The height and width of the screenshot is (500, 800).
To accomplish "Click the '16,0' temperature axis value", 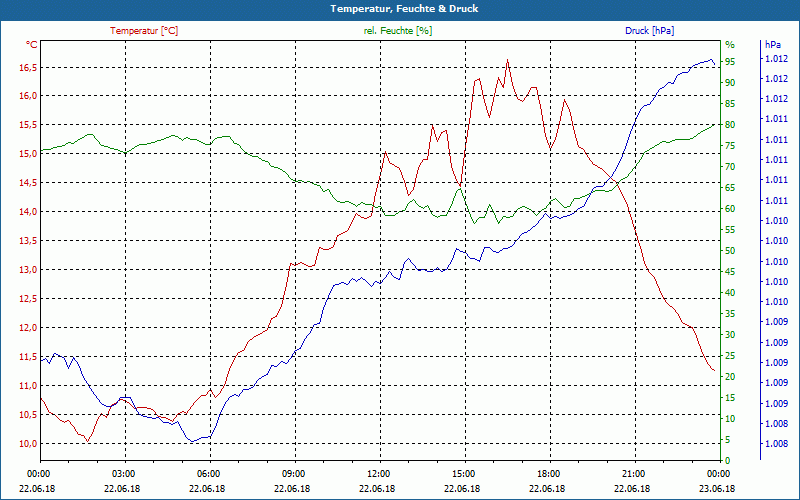I will pos(28,96).
